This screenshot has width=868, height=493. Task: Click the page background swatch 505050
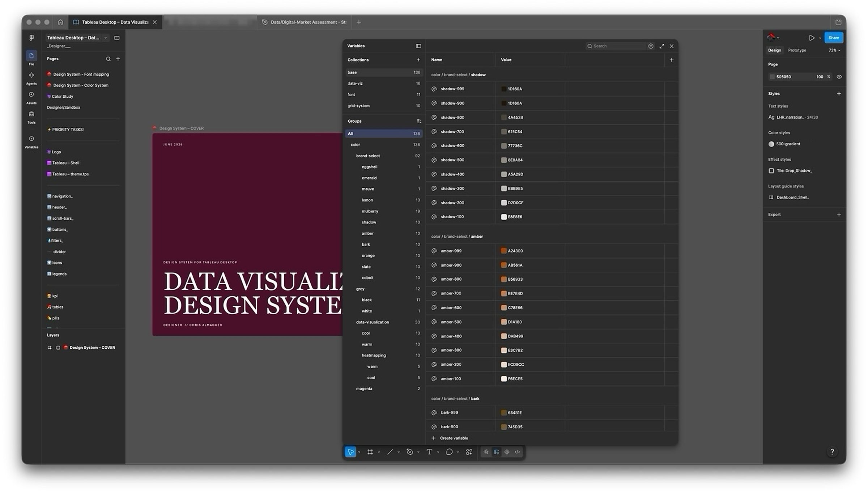[772, 77]
